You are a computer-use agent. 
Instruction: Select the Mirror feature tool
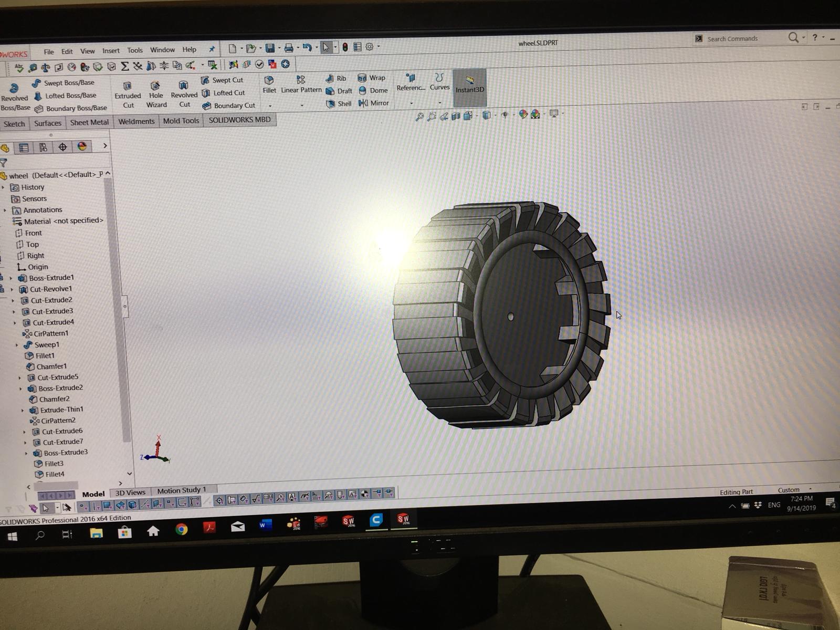(363, 103)
